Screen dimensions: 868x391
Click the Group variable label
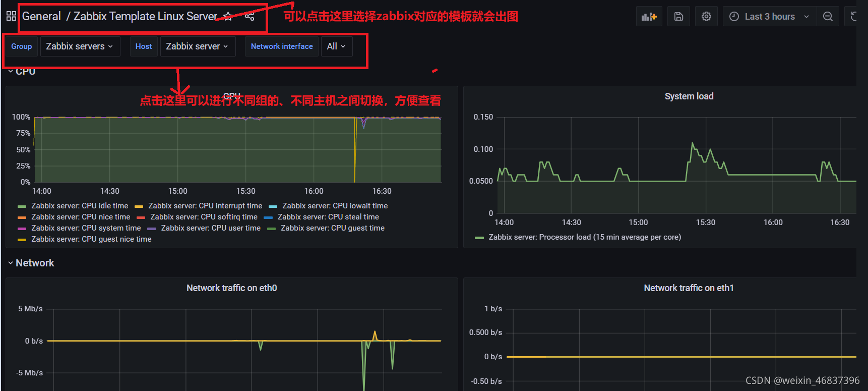pyautogui.click(x=22, y=46)
